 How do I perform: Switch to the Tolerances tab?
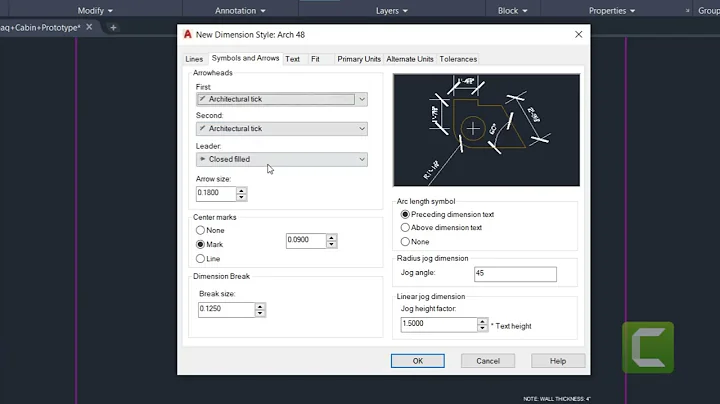[x=458, y=59]
